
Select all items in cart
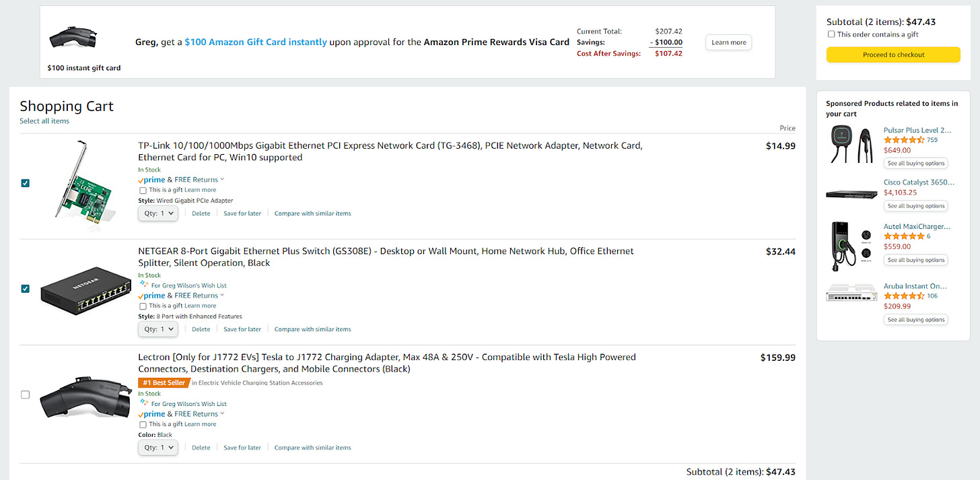pyautogui.click(x=44, y=121)
